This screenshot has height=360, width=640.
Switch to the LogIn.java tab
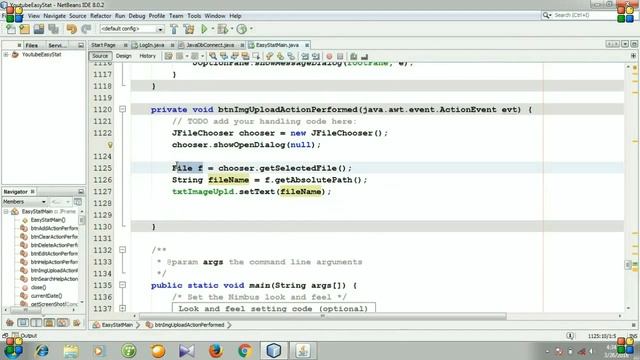tap(151, 45)
